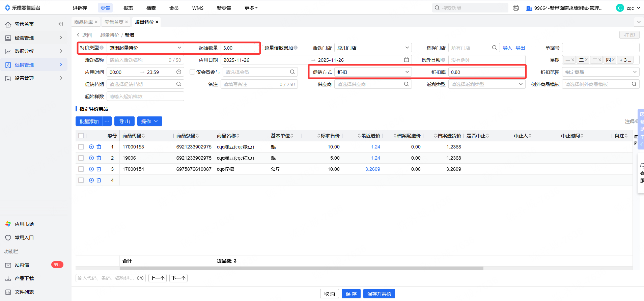Collapse the sidebar with the arrow icon
This screenshot has width=644, height=301.
point(60,24)
